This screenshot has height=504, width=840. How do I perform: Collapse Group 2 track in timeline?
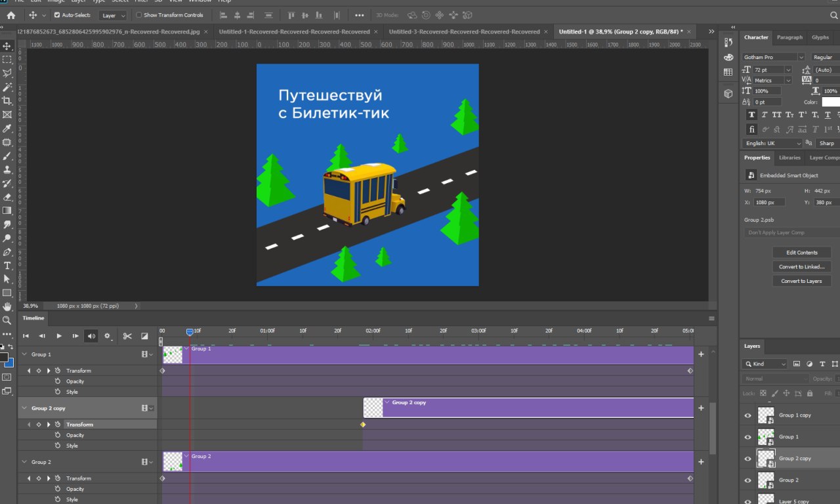click(24, 462)
